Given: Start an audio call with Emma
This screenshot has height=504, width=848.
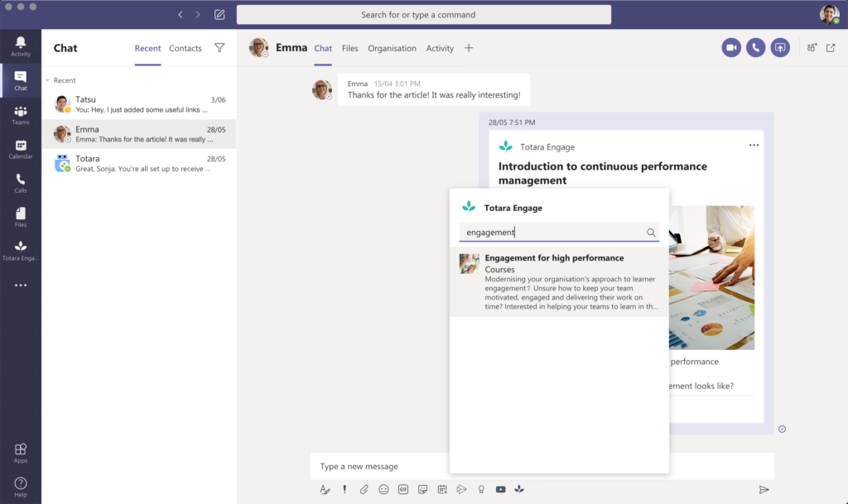Looking at the screenshot, I should click(x=755, y=47).
